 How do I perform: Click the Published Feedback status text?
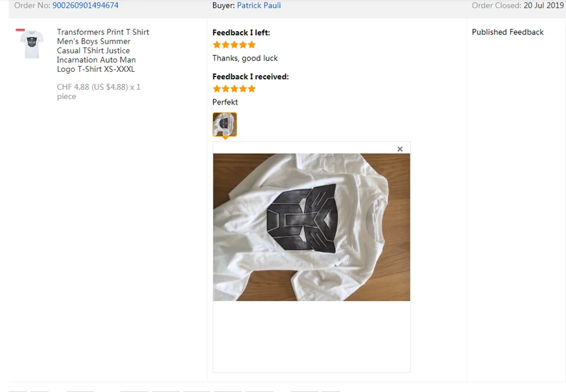point(508,32)
